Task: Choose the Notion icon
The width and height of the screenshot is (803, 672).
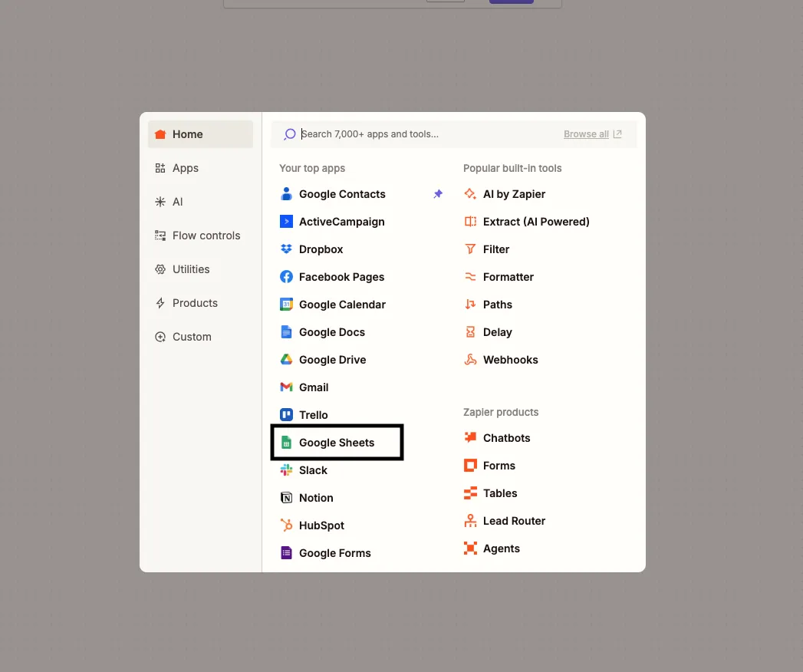Action: tap(286, 498)
